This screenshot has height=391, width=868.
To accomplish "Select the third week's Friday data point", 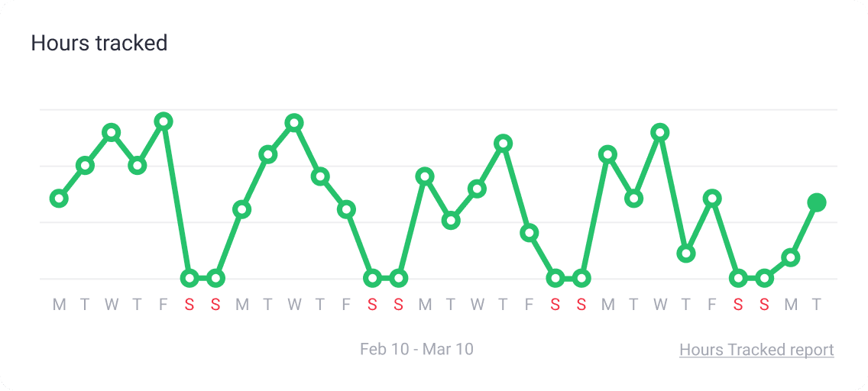I will tap(529, 233).
